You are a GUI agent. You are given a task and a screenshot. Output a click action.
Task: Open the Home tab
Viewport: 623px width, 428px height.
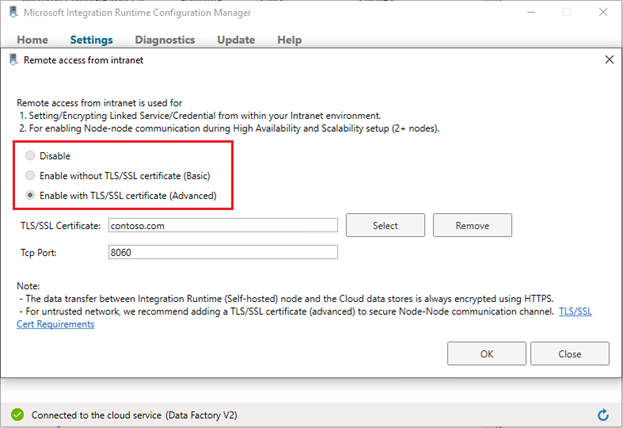tap(32, 40)
